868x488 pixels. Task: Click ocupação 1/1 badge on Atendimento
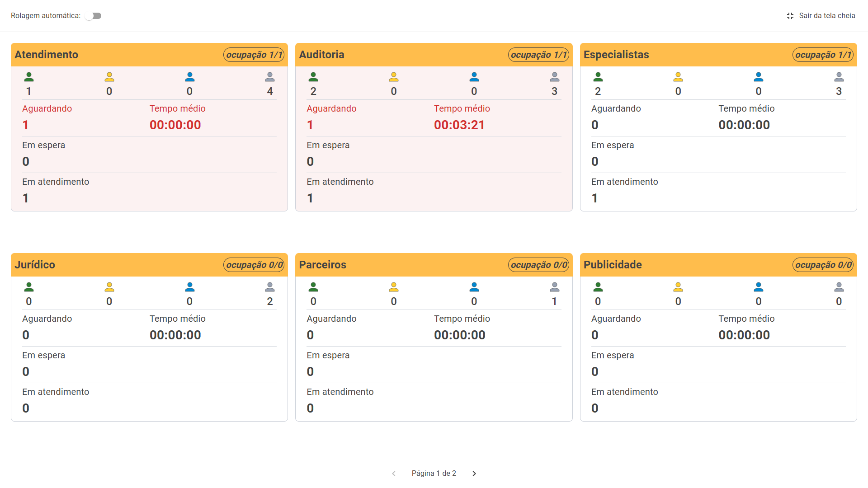[x=254, y=55]
